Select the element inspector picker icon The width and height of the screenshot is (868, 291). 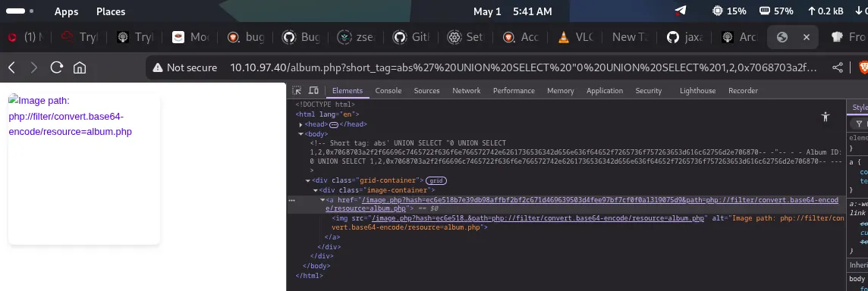[297, 91]
